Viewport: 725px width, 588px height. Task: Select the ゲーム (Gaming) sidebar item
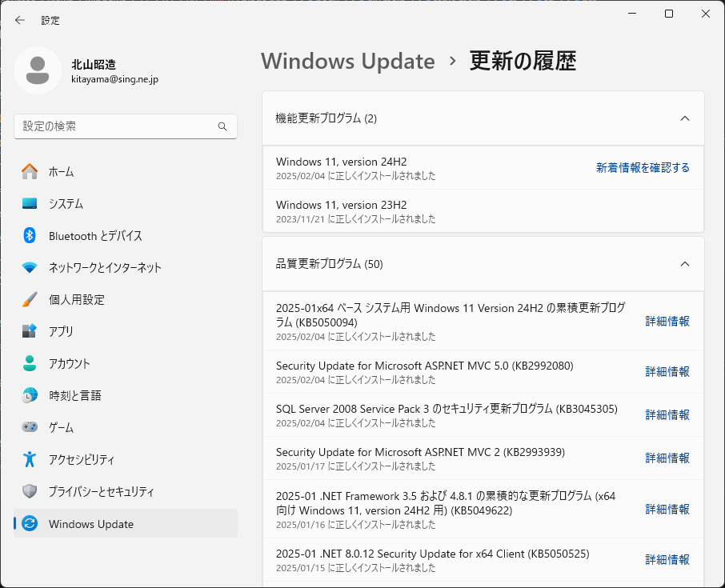(61, 427)
